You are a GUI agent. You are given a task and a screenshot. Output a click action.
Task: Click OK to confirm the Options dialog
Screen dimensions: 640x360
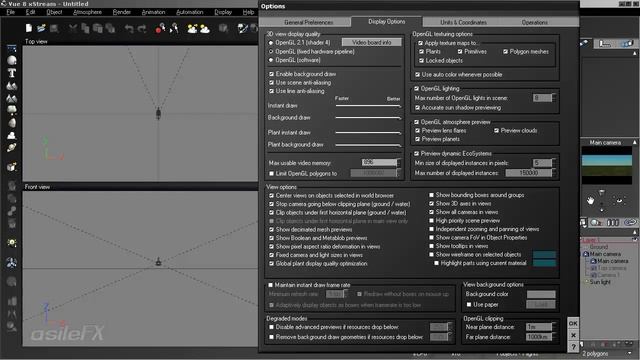click(x=573, y=323)
